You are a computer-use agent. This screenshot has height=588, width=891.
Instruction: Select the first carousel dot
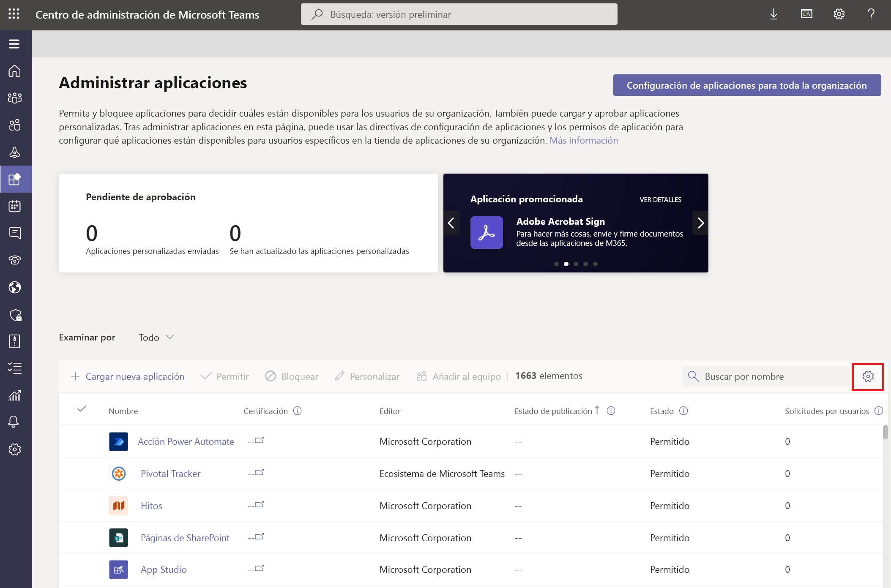[x=556, y=264]
